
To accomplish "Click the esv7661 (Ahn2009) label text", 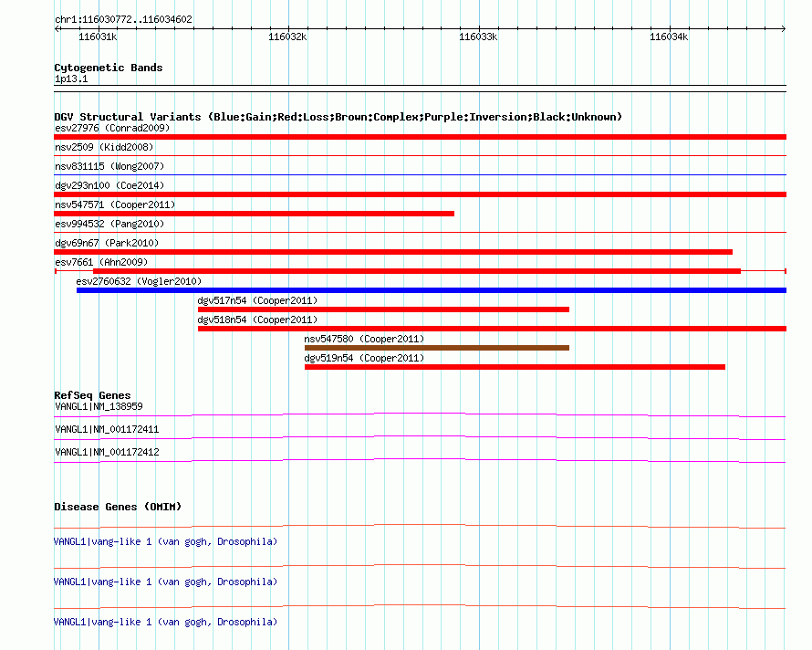I will point(101,262).
